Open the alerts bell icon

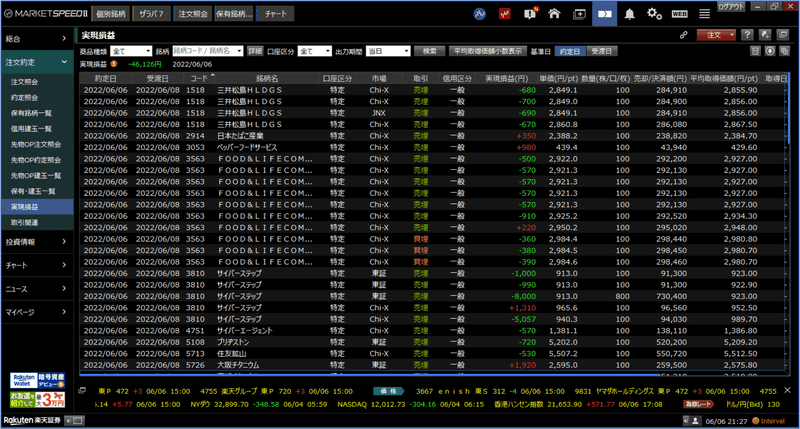630,14
